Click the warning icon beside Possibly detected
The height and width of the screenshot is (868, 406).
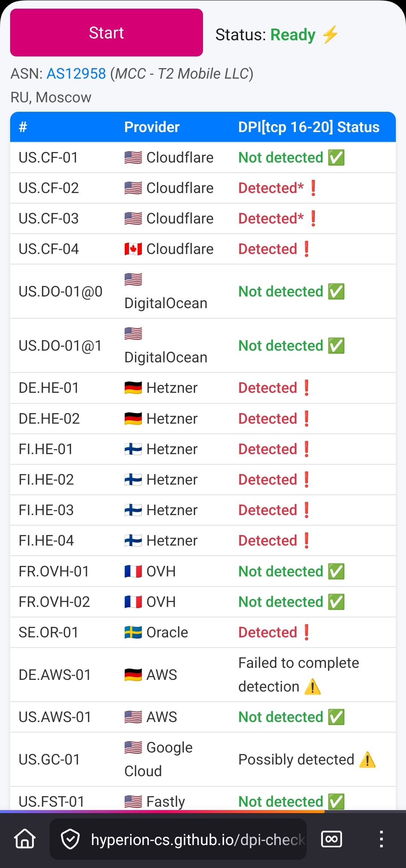[x=367, y=760]
